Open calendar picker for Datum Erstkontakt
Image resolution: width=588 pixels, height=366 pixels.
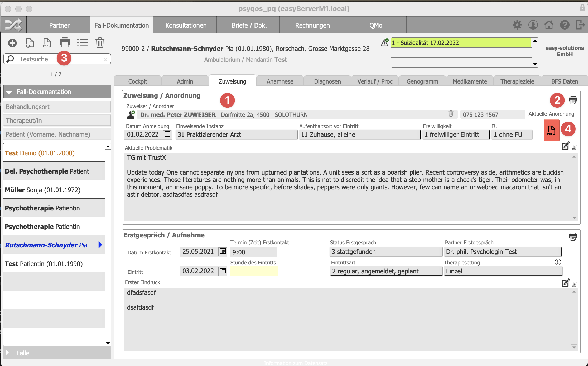click(x=223, y=251)
